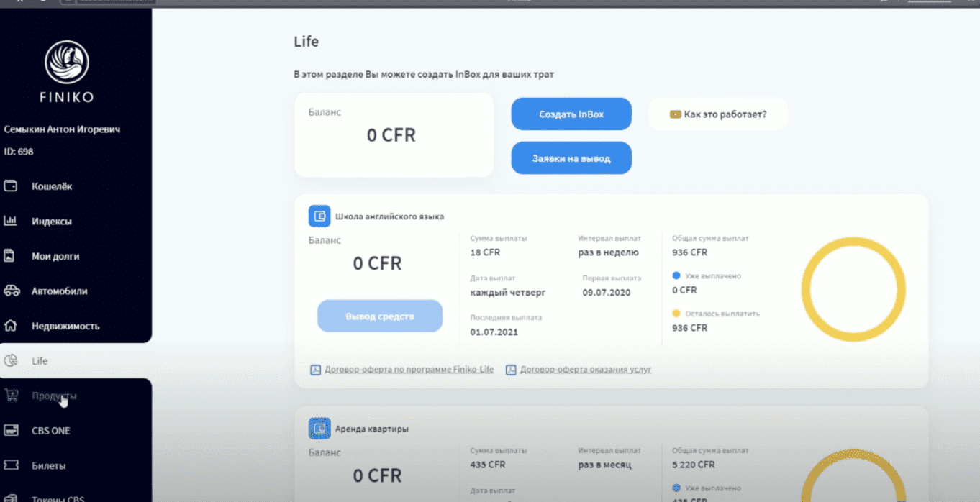Click the Создать InBox button
This screenshot has height=502, width=980.
click(x=571, y=114)
